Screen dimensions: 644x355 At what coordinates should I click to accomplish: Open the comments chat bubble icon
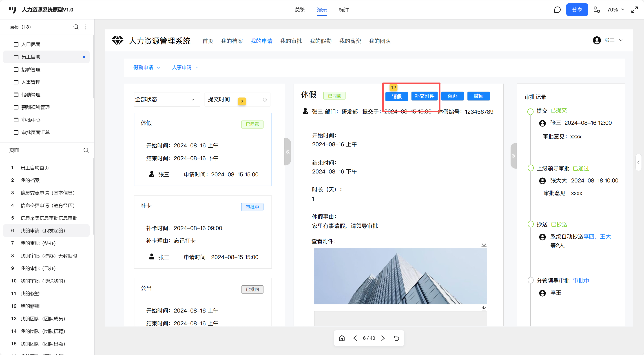pyautogui.click(x=557, y=10)
